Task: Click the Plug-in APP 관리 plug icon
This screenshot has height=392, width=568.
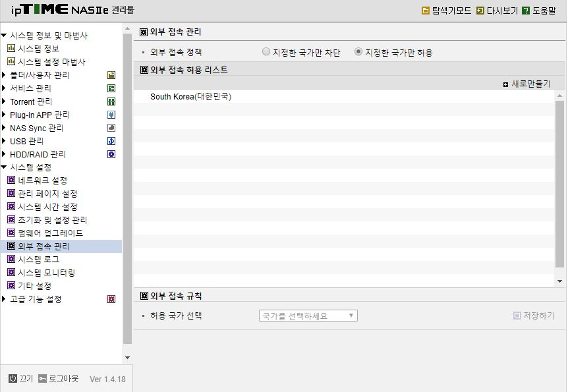Action: (111, 115)
